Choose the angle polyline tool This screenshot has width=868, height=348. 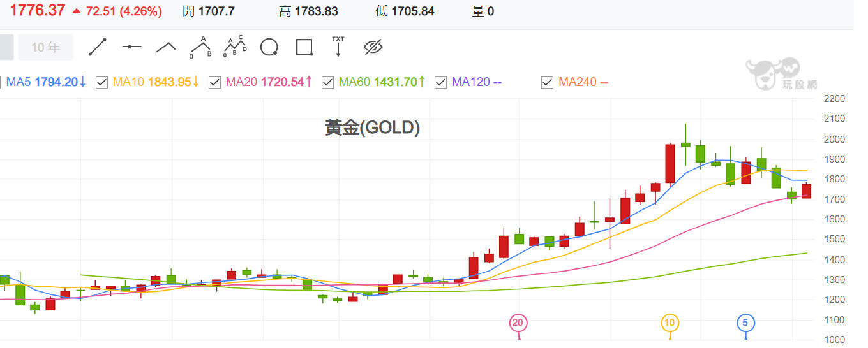click(166, 47)
